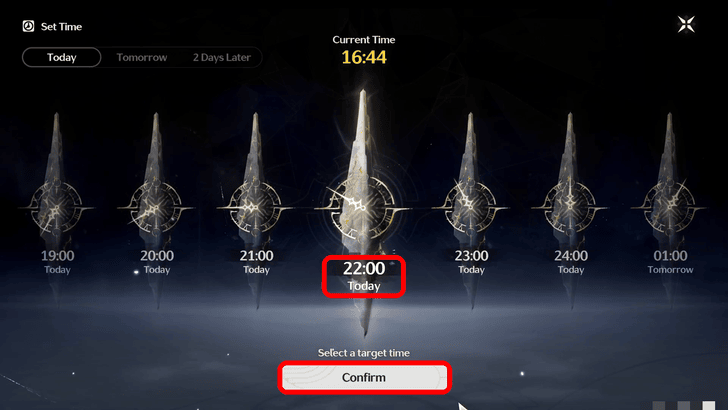
Task: Switch to the 2 Days Later tab
Action: tap(221, 57)
